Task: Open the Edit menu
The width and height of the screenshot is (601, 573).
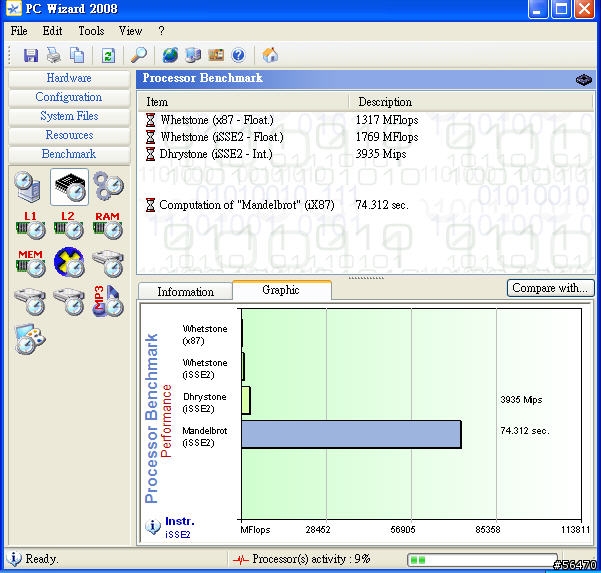Action: (x=52, y=31)
